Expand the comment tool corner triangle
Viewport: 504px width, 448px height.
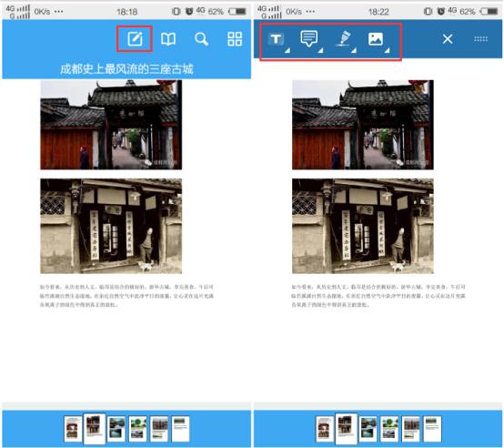[321, 50]
